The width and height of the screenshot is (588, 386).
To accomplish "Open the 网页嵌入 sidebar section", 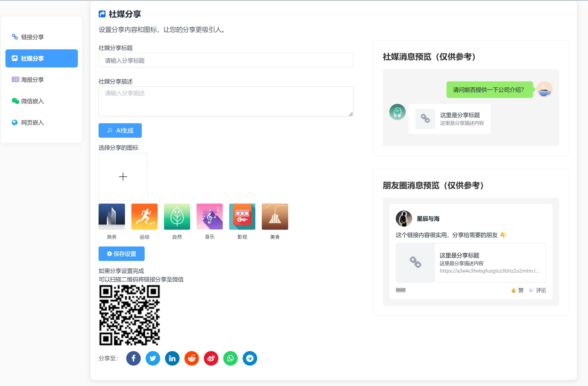I will click(x=32, y=122).
